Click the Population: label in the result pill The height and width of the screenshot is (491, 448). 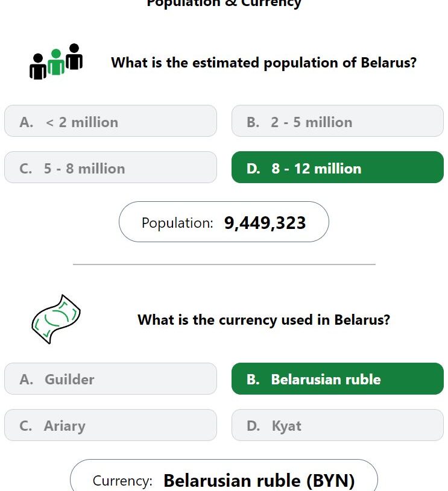(177, 223)
